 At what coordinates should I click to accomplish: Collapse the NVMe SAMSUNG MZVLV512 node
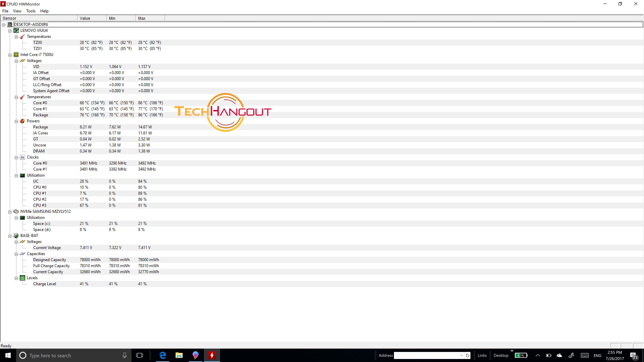[x=10, y=212]
